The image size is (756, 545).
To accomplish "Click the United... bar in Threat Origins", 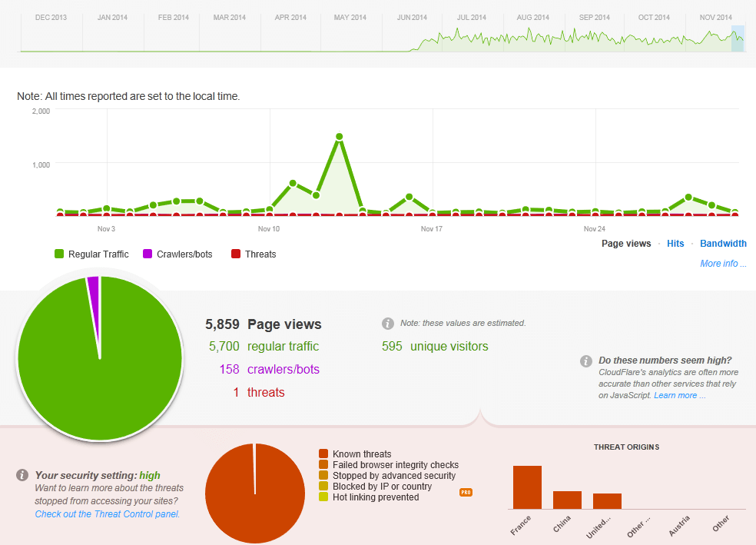I will [607, 501].
